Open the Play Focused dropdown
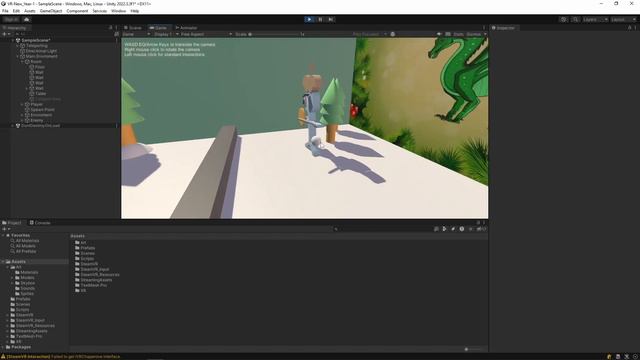 coord(369,34)
